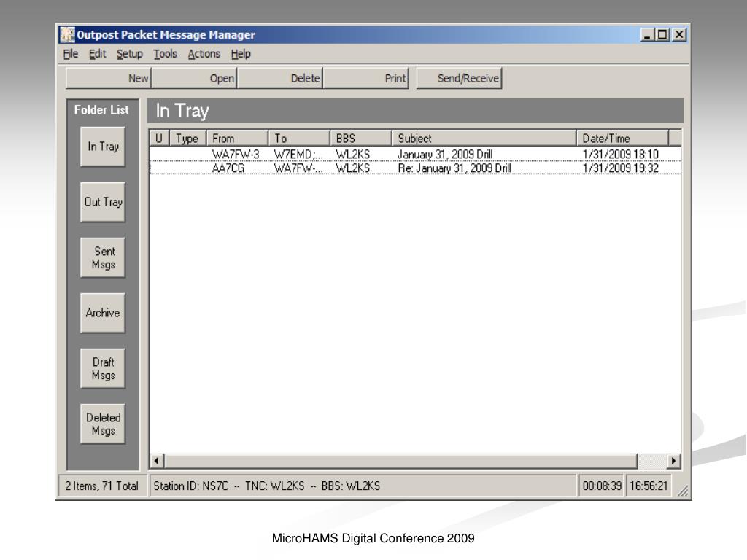Sort by the U column header

[x=160, y=138]
